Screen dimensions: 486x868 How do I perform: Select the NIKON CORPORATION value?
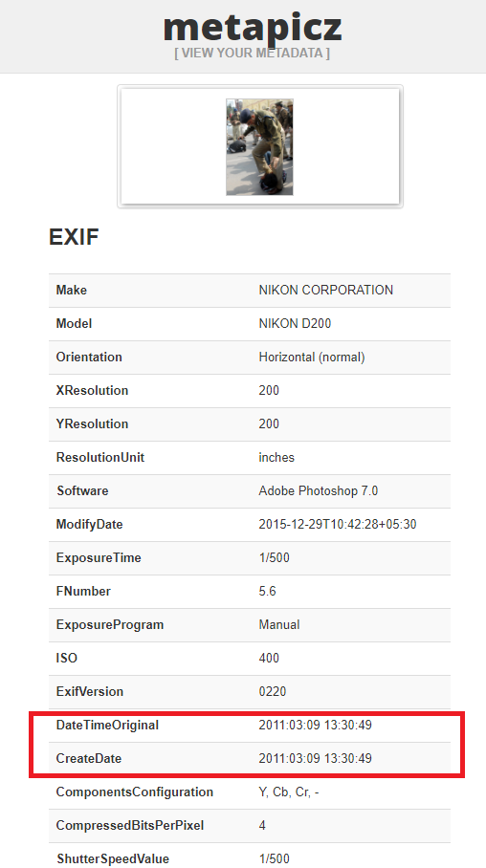tap(326, 290)
